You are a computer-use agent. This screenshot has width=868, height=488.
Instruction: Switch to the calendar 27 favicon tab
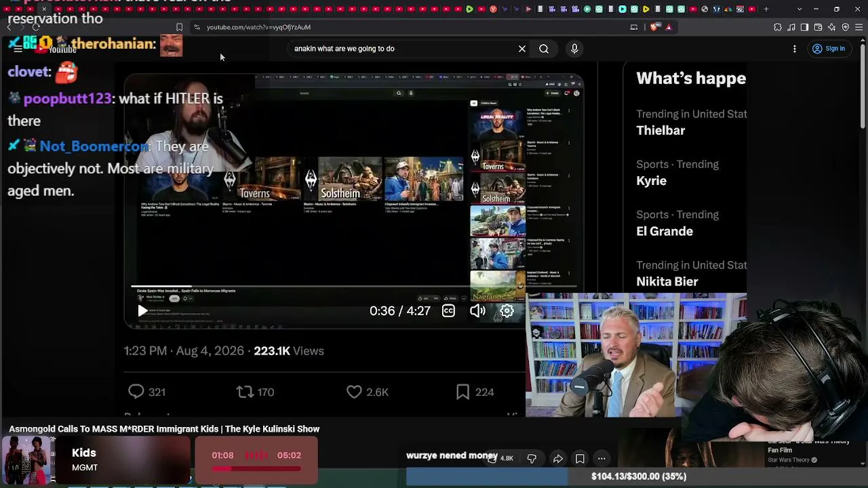[x=740, y=9]
